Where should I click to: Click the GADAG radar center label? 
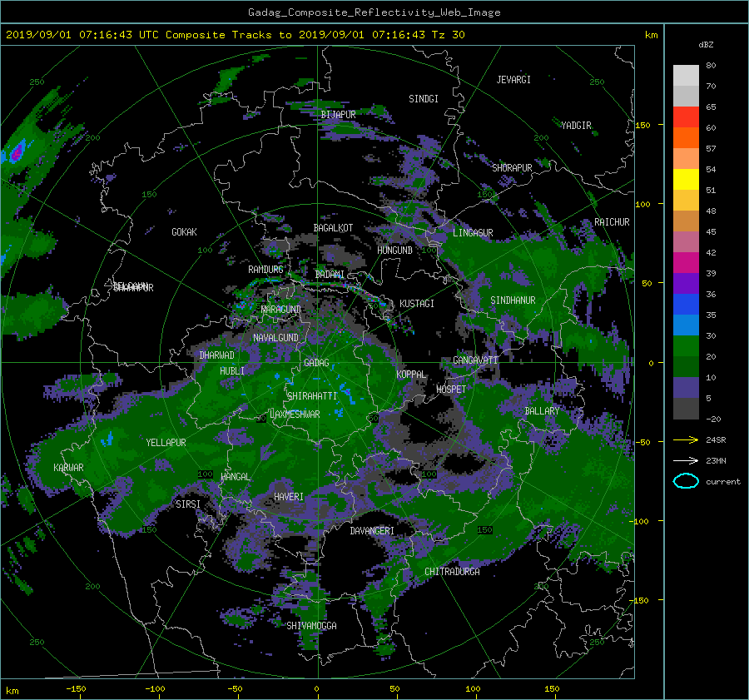(316, 363)
